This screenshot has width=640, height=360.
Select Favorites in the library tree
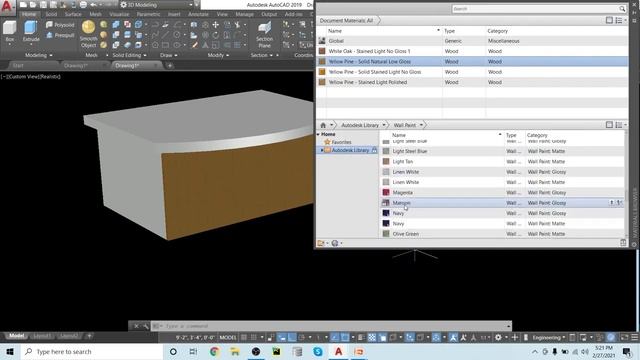[x=341, y=142]
